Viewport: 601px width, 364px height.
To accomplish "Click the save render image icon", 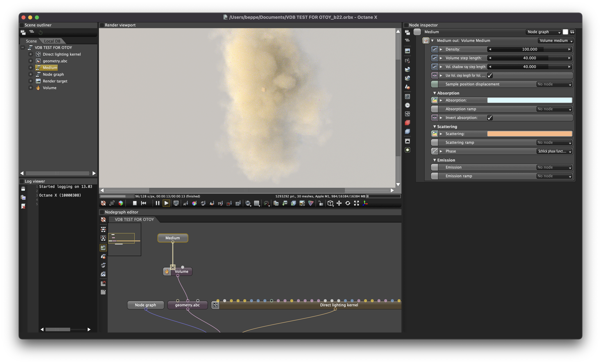I will (x=285, y=203).
